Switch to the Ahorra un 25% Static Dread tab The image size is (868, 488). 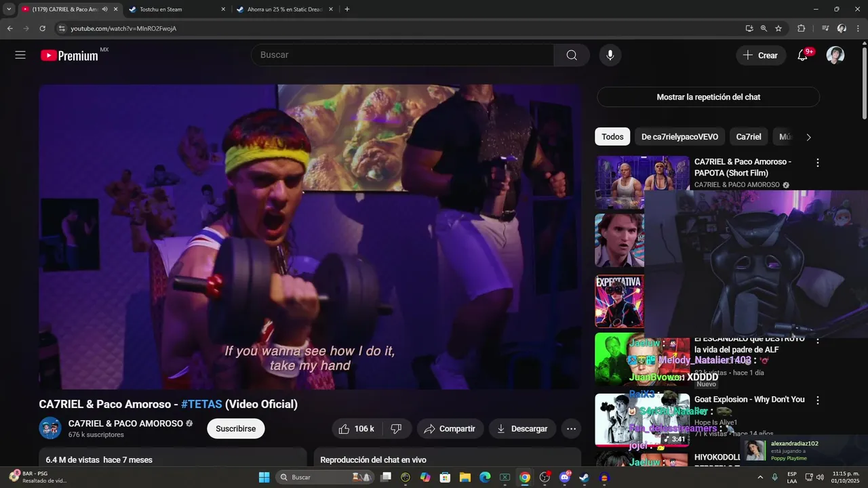click(x=284, y=9)
